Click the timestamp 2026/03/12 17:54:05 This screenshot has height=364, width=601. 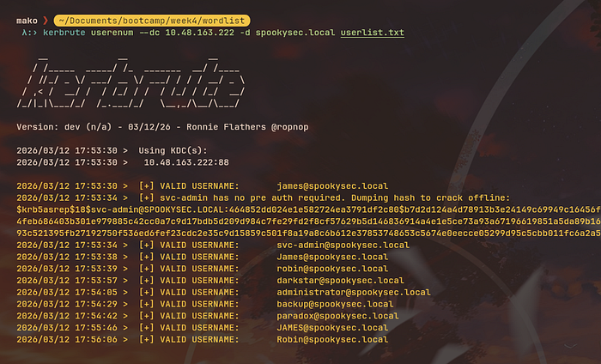point(67,293)
